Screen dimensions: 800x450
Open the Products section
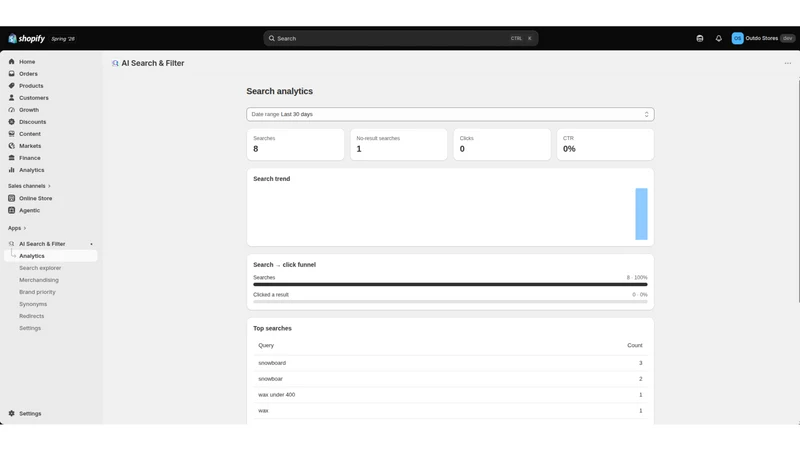[31, 86]
